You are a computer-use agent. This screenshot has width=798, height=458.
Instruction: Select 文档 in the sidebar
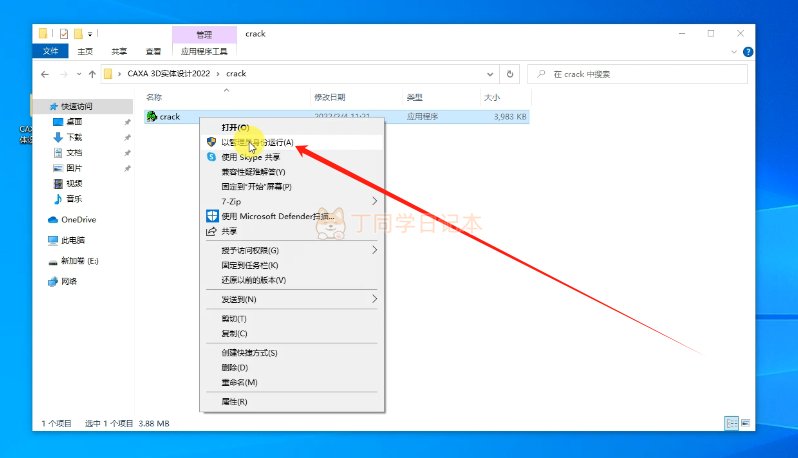click(x=74, y=153)
